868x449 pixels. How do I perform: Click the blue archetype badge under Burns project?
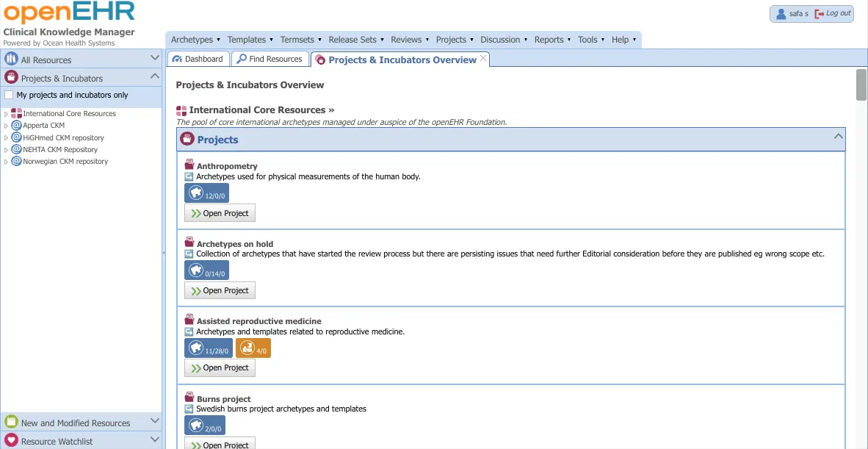tap(205, 425)
